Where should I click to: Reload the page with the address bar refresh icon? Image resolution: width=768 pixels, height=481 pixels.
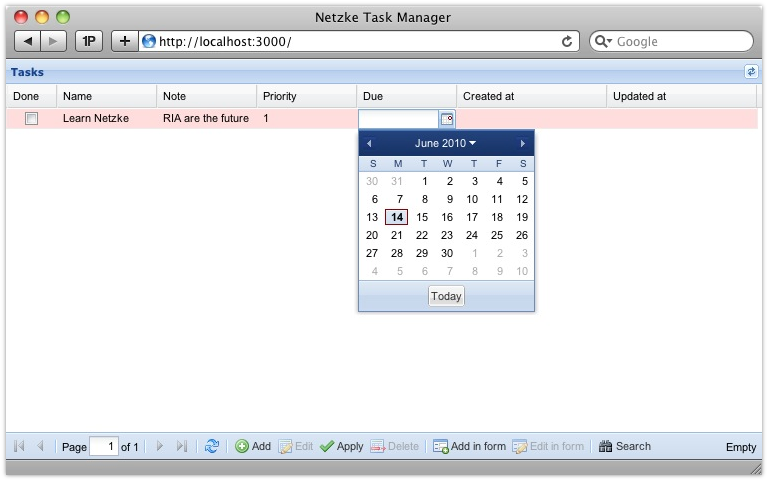coord(567,42)
